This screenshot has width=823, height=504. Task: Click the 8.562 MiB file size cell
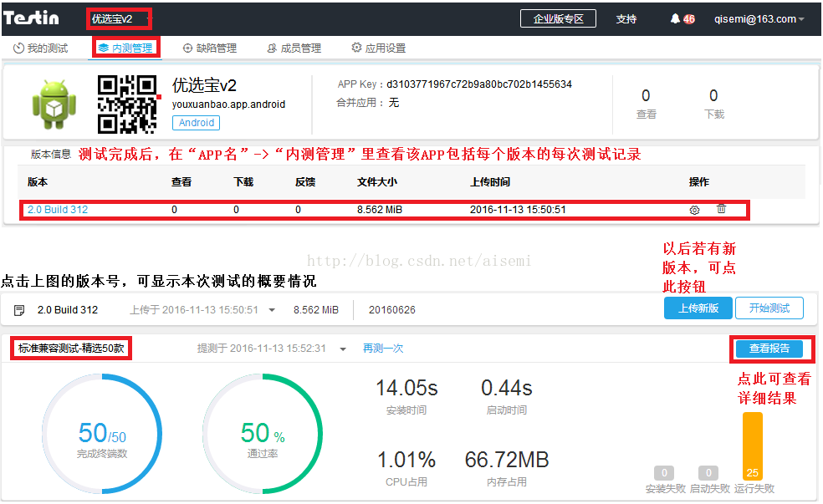click(x=380, y=210)
